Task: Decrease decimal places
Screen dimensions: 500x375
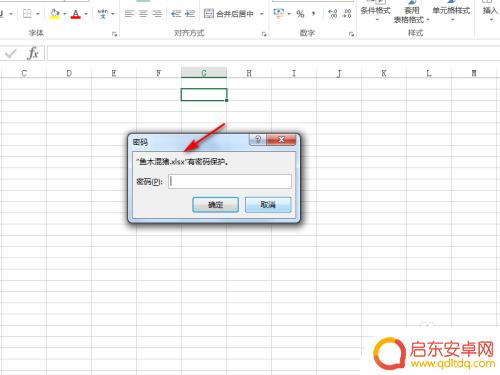Action: pyautogui.click(x=347, y=14)
